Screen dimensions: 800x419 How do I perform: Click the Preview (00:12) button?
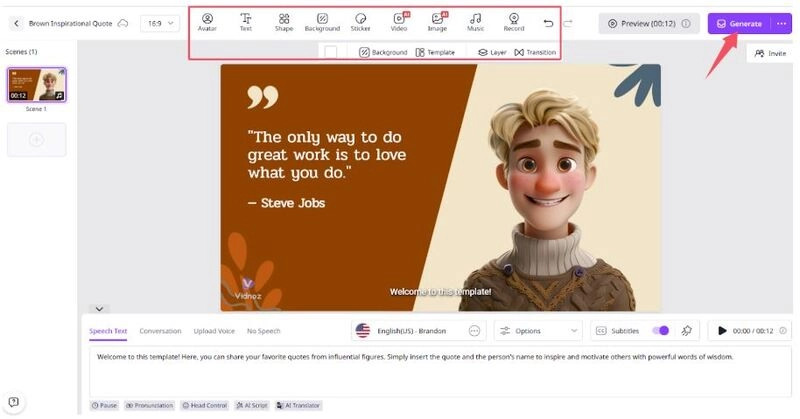click(643, 23)
